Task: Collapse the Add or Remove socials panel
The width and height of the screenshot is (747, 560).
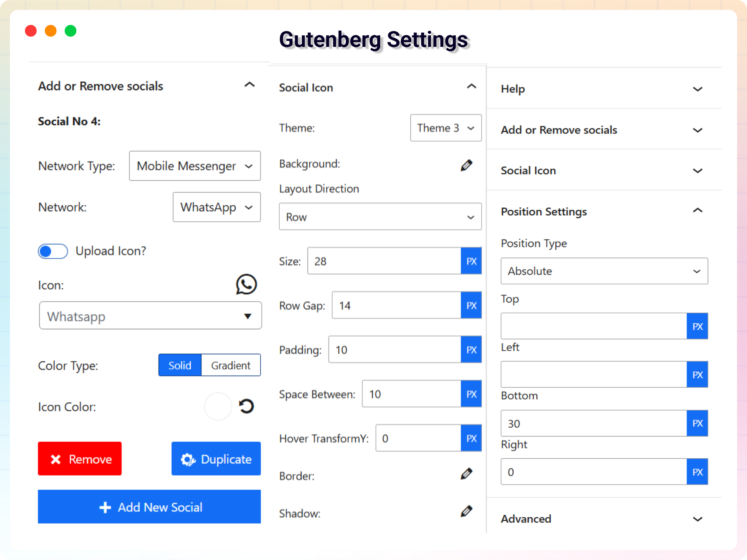Action: [x=249, y=85]
